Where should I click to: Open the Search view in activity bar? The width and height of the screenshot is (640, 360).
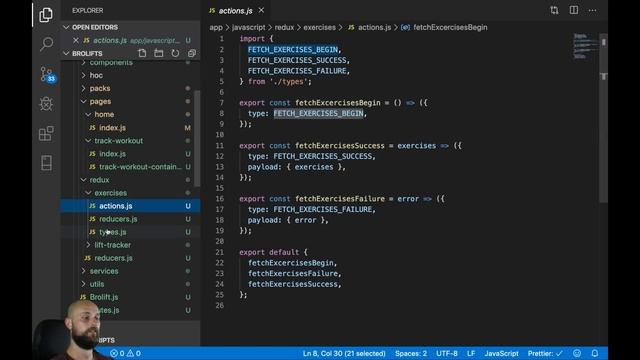(47, 44)
